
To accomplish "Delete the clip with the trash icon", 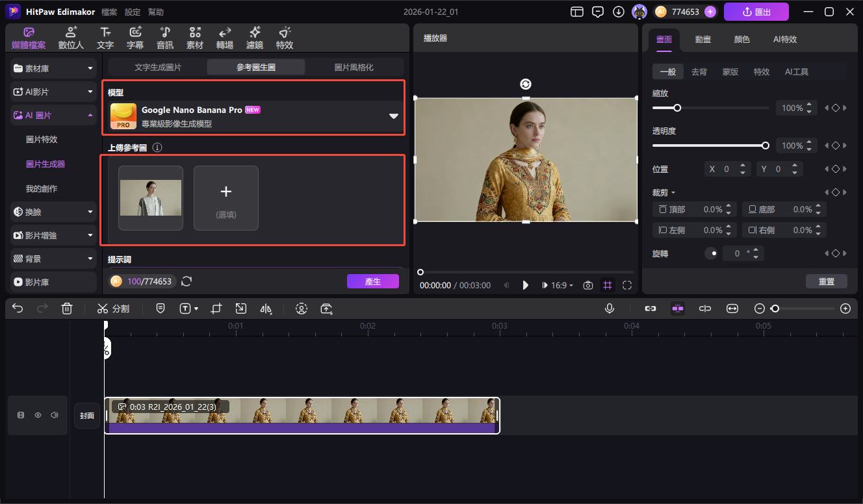I will pyautogui.click(x=67, y=309).
